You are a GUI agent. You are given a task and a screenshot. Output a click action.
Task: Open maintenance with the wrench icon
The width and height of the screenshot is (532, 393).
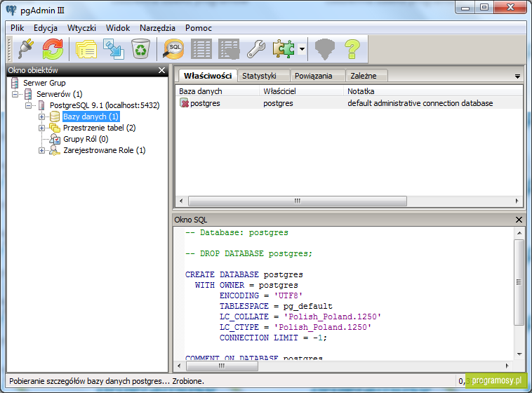256,49
